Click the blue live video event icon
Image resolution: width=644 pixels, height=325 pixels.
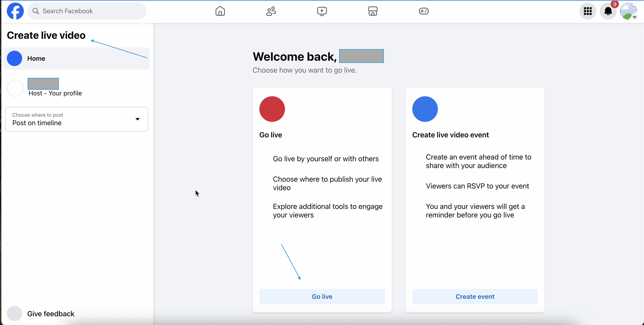(x=425, y=109)
